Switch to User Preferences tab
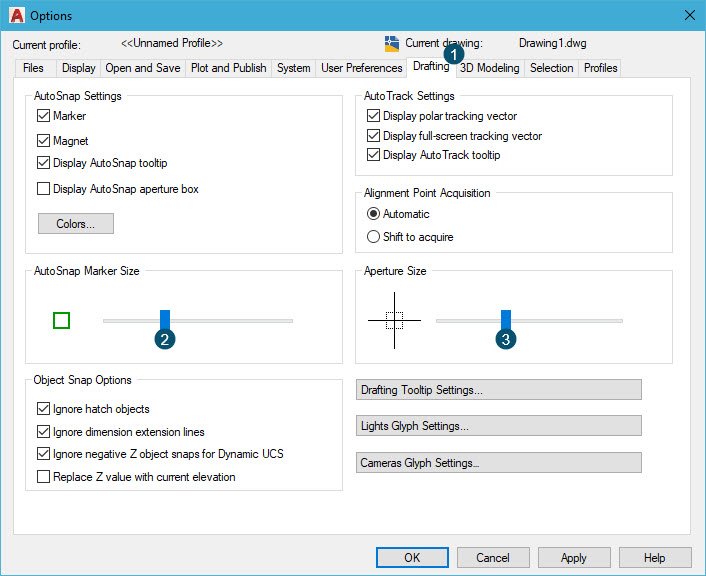Screen dimensions: 706x576 click(362, 68)
